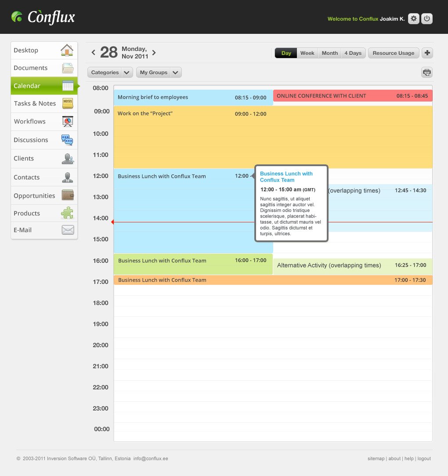Image resolution: width=448 pixels, height=476 pixels.
Task: Click the 20:00 hour label
Action: (101, 345)
